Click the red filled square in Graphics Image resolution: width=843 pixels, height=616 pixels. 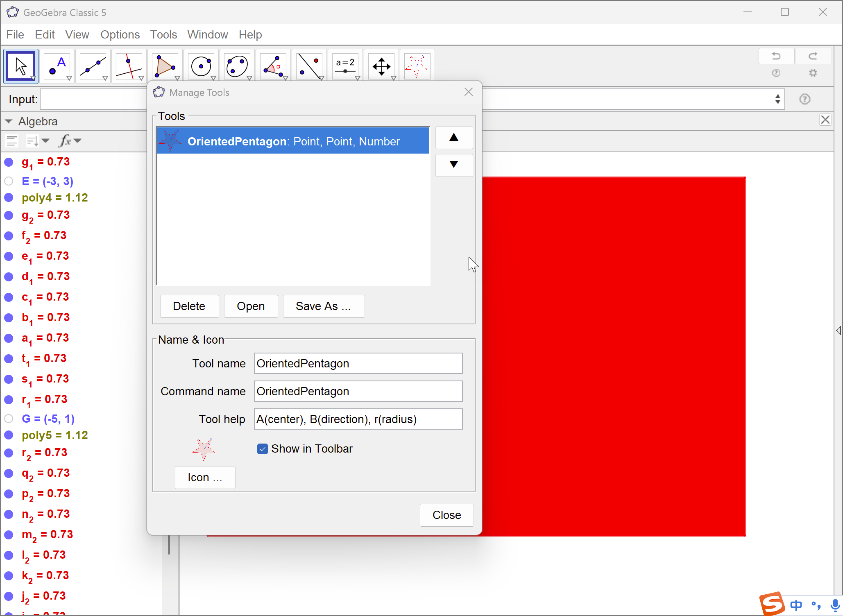[x=614, y=356]
